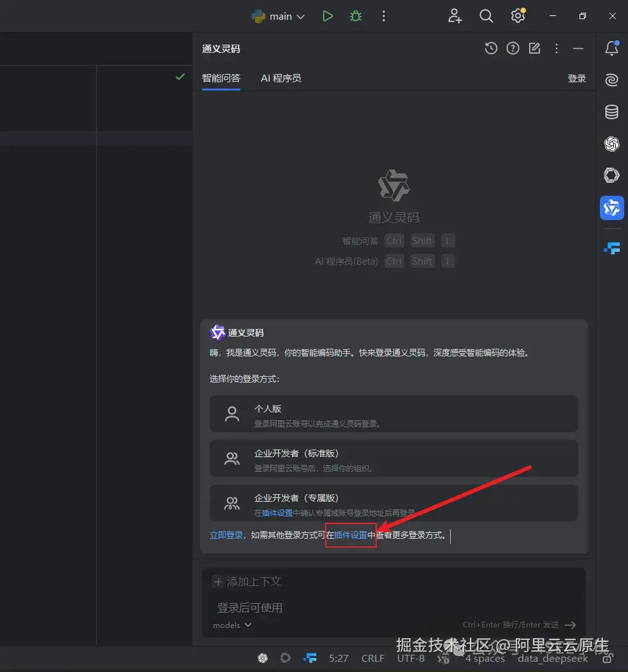The height and width of the screenshot is (672, 628).
Task: Open the Tongyi Lingma overflow menu
Action: point(557,48)
